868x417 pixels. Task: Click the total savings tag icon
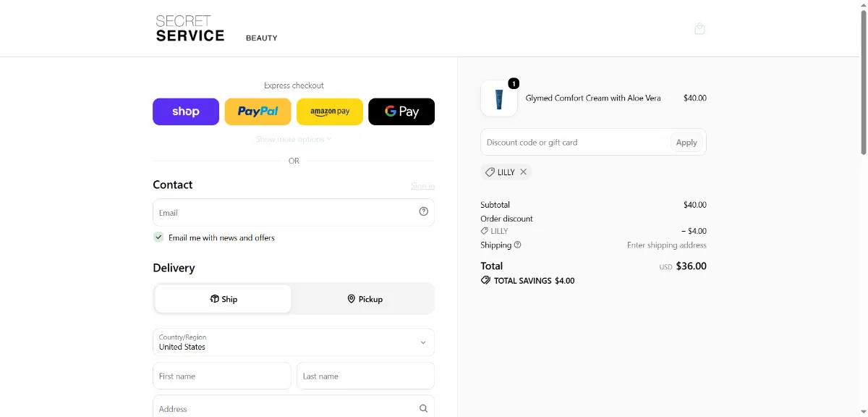(485, 280)
